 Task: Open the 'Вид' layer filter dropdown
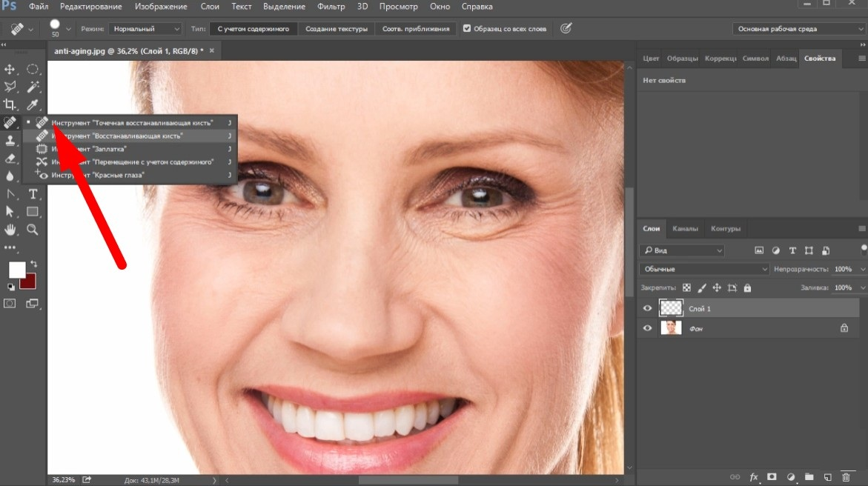682,250
